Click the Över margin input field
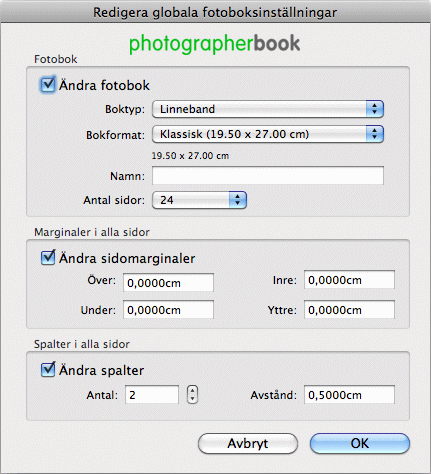The image size is (431, 474). pyautogui.click(x=168, y=283)
